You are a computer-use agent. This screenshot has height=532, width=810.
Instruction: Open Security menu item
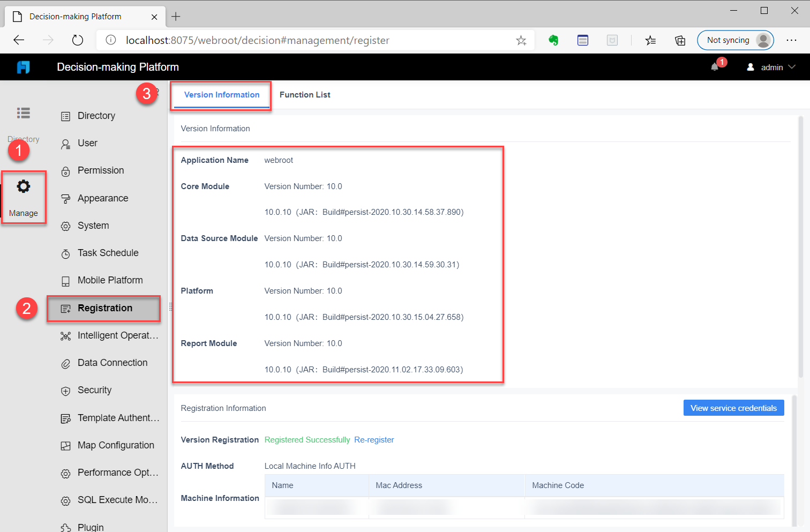[95, 390]
